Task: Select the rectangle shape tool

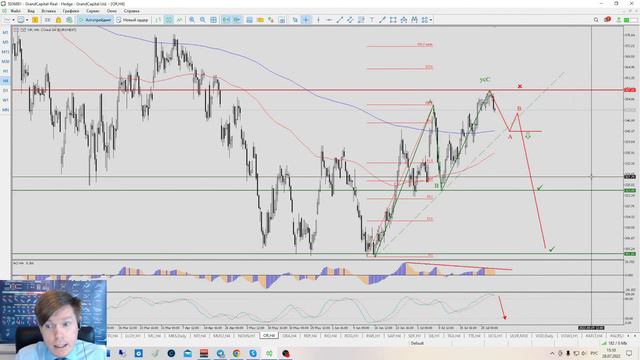Action: (x=393, y=20)
